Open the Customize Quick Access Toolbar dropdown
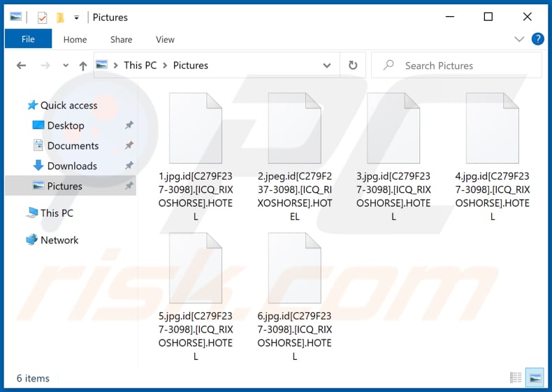 pyautogui.click(x=75, y=17)
